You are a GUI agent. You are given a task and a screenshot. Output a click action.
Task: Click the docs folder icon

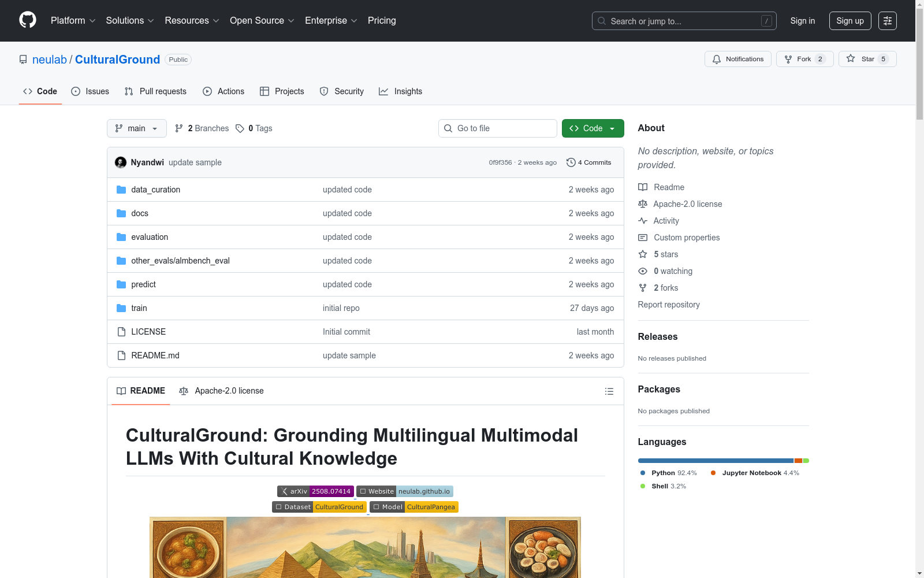coord(121,213)
